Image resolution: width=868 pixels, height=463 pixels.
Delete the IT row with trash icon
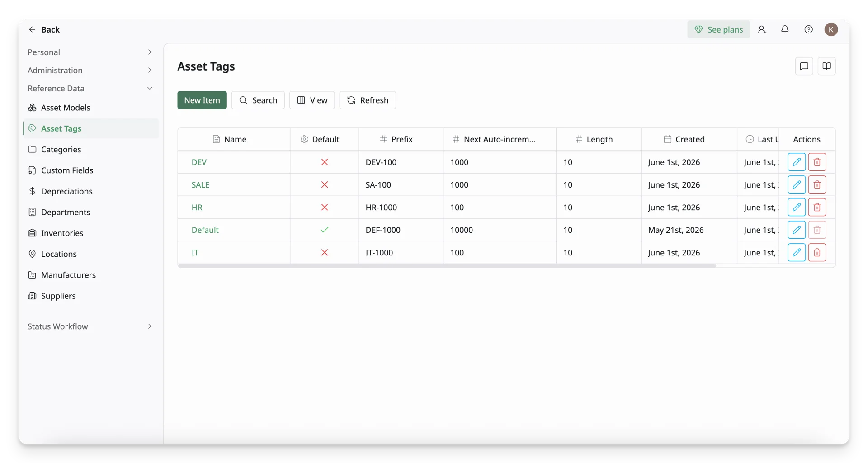pos(817,252)
